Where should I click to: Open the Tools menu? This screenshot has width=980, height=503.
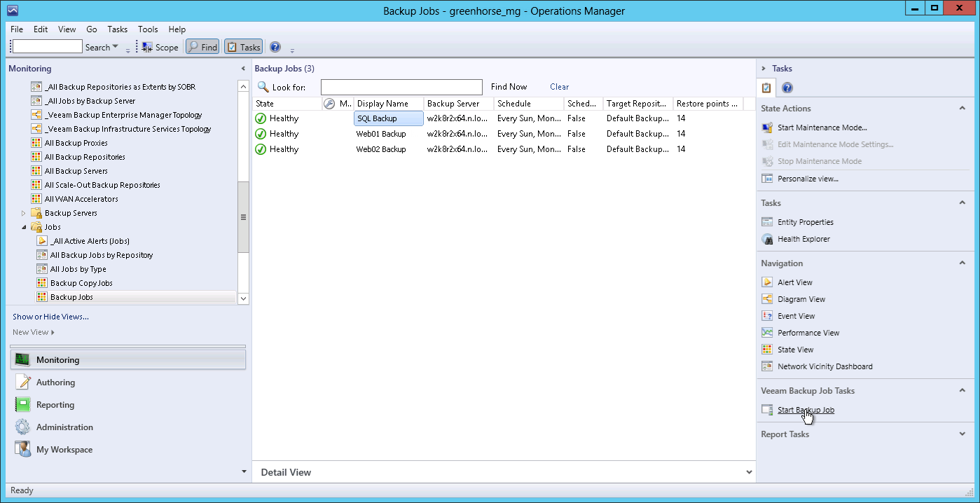pos(148,29)
